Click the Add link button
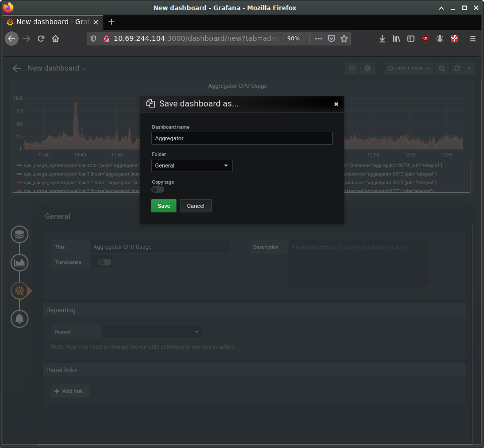 click(x=70, y=391)
